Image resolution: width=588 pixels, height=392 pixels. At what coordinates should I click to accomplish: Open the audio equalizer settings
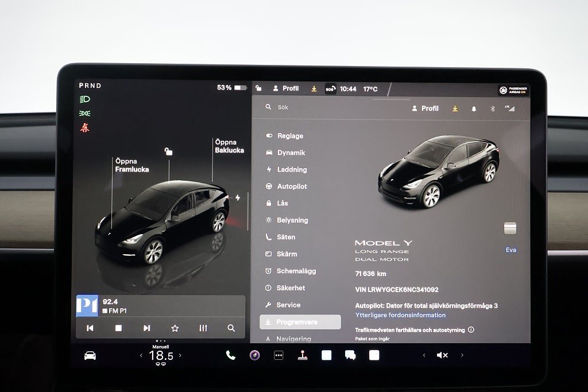pos(203,328)
